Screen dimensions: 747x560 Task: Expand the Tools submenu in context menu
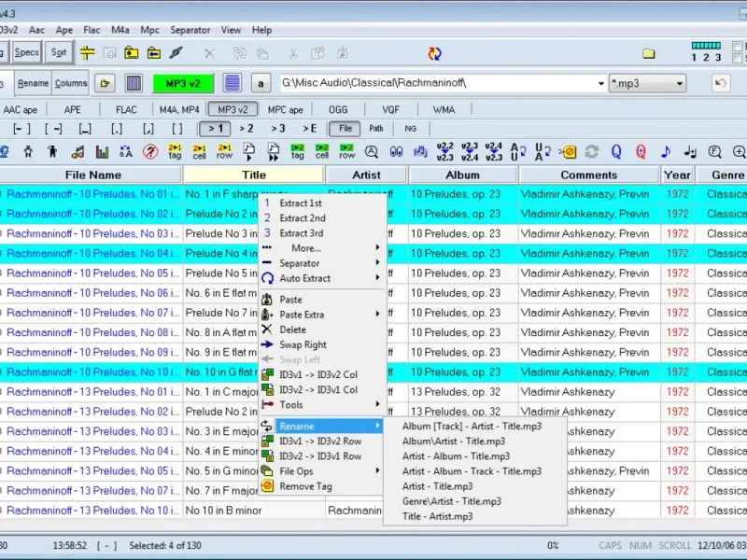point(322,405)
